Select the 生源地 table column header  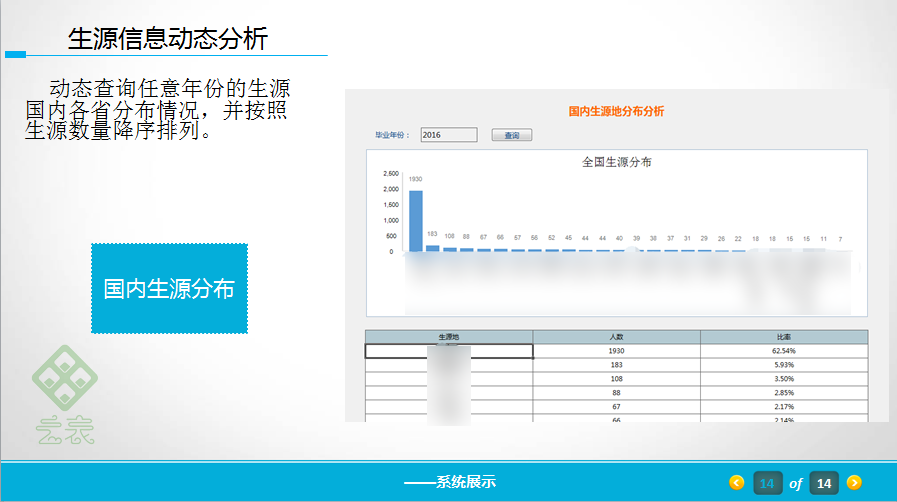[x=449, y=337]
